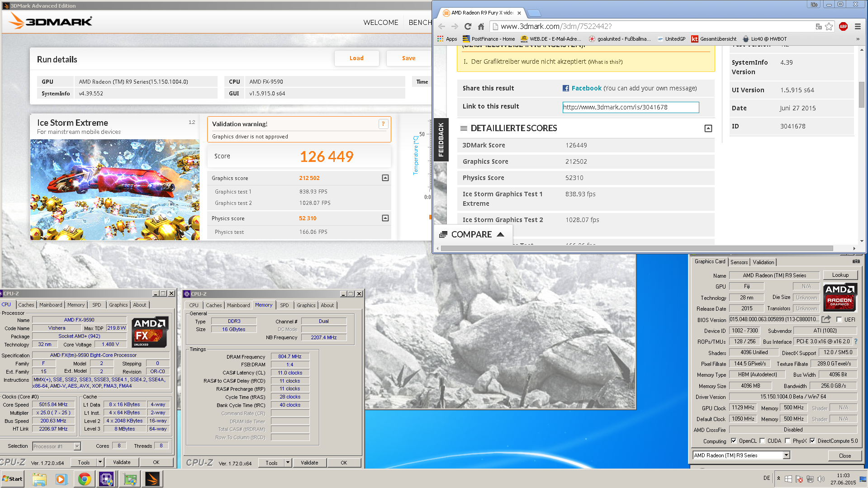Image resolution: width=868 pixels, height=488 pixels.
Task: Toggle the OpenCL checkbox
Action: [x=734, y=441]
